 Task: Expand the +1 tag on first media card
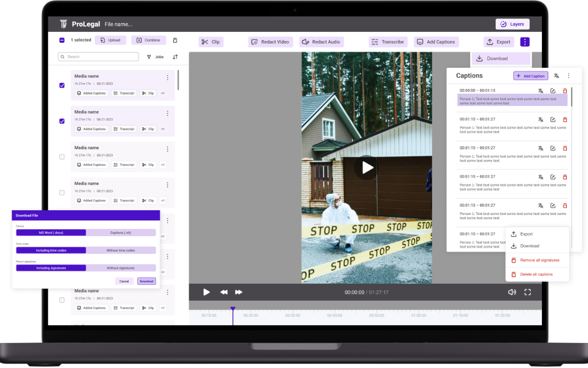pos(163,93)
